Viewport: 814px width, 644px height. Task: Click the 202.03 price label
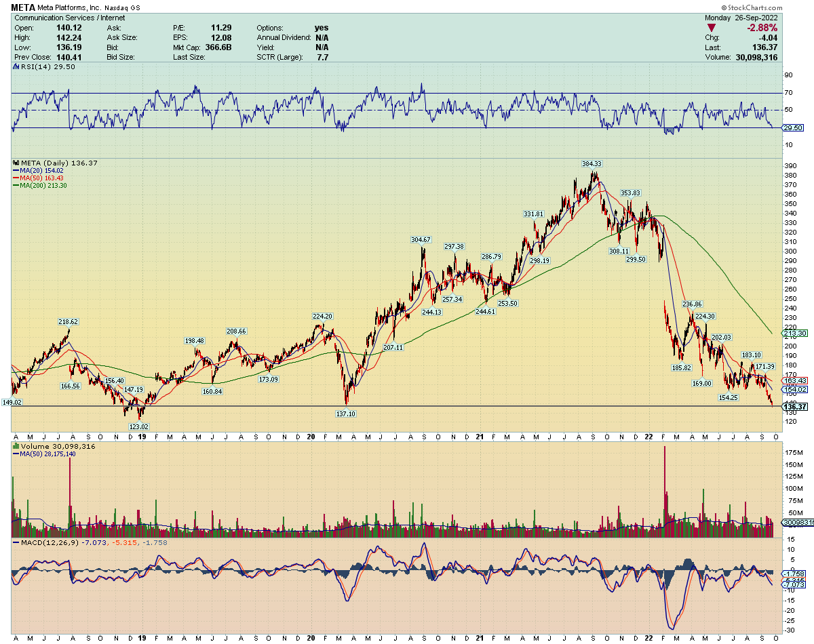coord(721,337)
